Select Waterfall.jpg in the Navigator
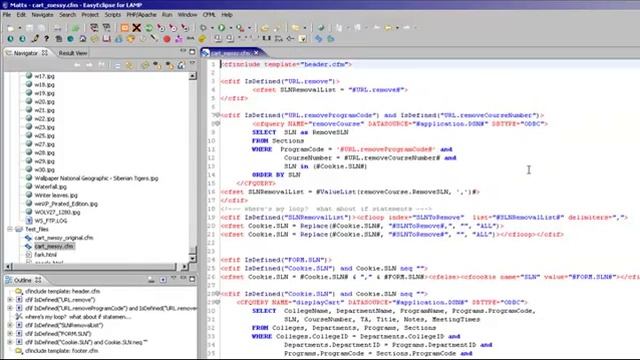Image resolution: width=640 pixels, height=360 pixels. [x=50, y=187]
